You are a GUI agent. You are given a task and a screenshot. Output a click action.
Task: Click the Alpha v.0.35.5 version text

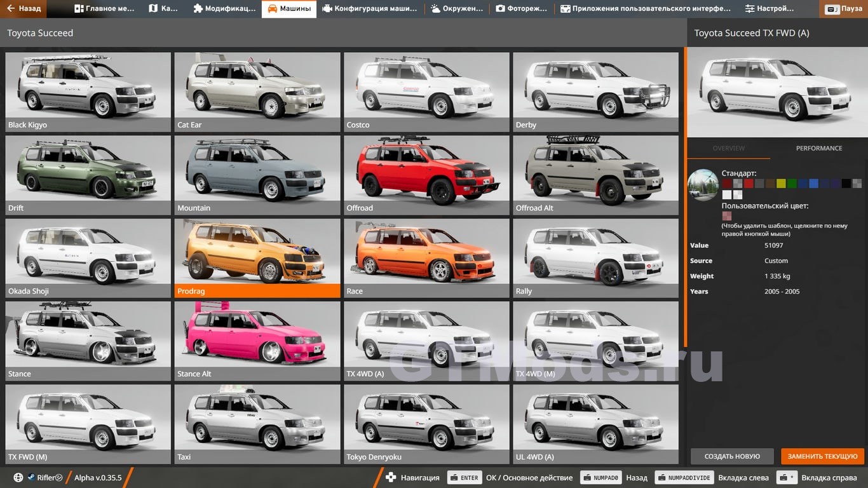click(x=98, y=478)
